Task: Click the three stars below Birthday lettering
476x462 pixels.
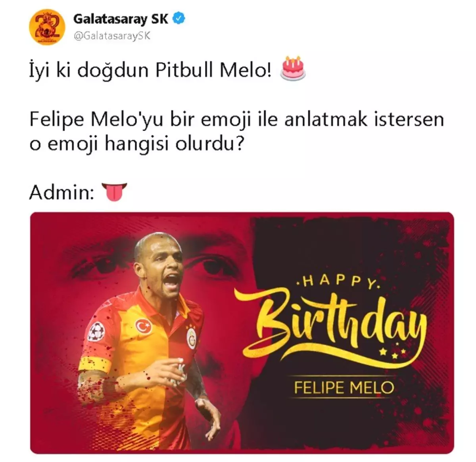Action: click(x=393, y=353)
